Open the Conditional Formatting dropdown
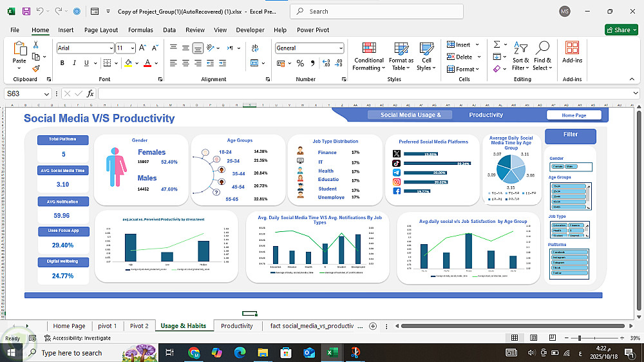The width and height of the screenshot is (644, 362). 369,56
